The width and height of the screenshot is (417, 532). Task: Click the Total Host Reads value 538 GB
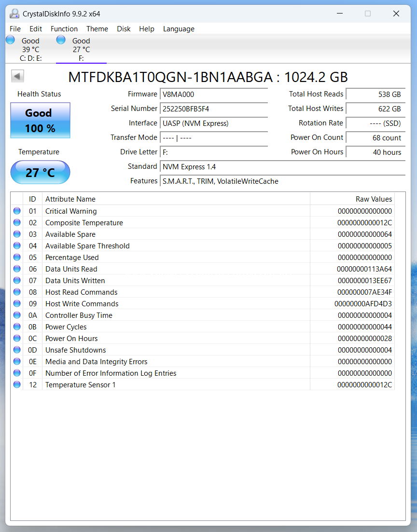[375, 95]
